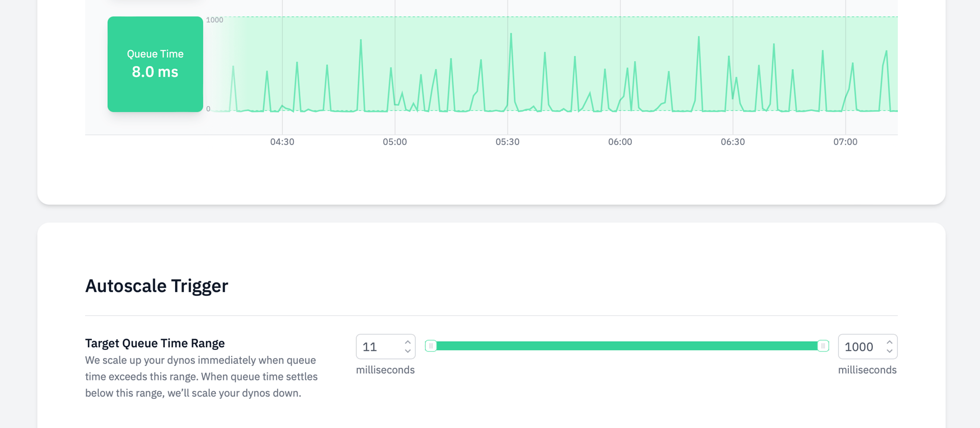Image resolution: width=980 pixels, height=428 pixels.
Task: Click the Autoscale Trigger heading
Action: point(157,286)
